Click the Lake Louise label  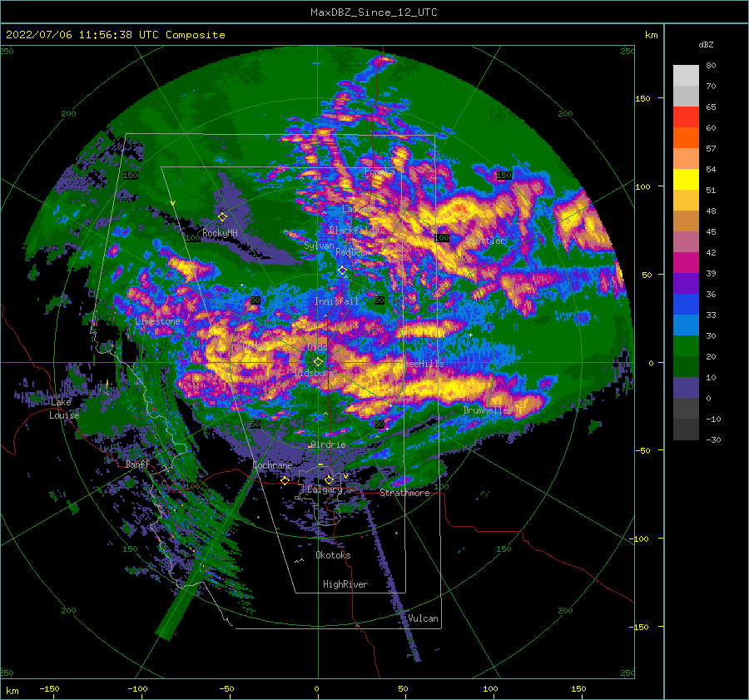(64, 409)
